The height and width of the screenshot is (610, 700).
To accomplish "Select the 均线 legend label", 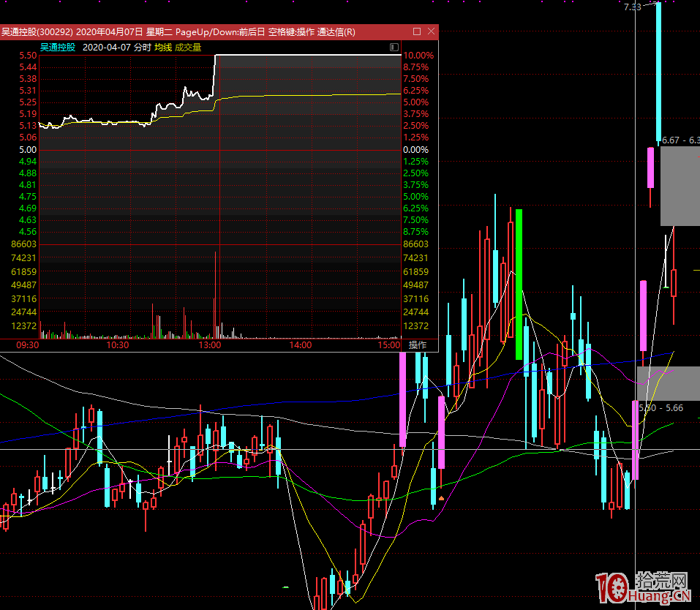I will click(x=163, y=48).
